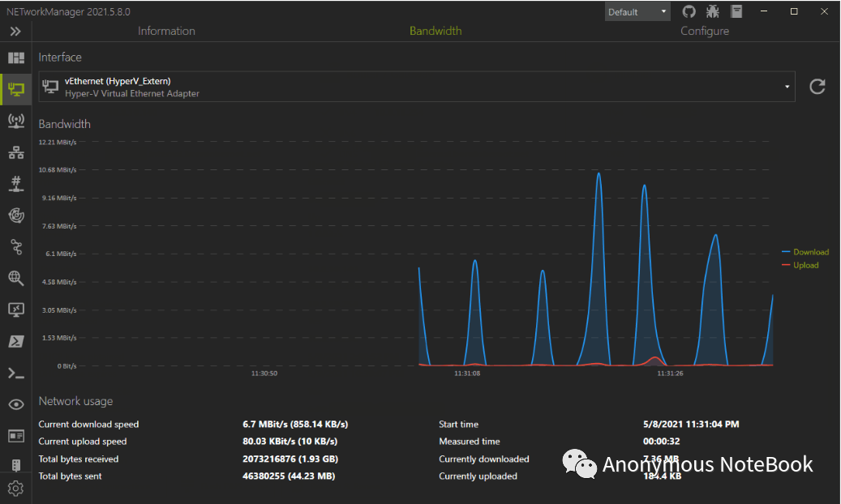Maximize the NETworkManager window
This screenshot has width=841, height=504.
[x=794, y=11]
